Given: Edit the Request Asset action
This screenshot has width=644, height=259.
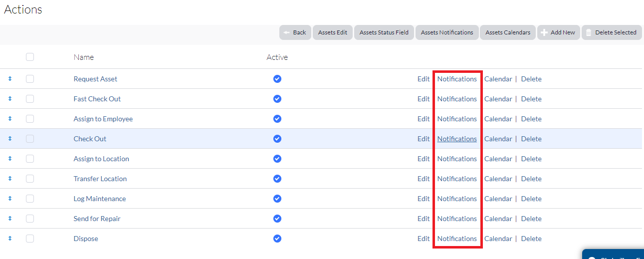Looking at the screenshot, I should coord(424,79).
